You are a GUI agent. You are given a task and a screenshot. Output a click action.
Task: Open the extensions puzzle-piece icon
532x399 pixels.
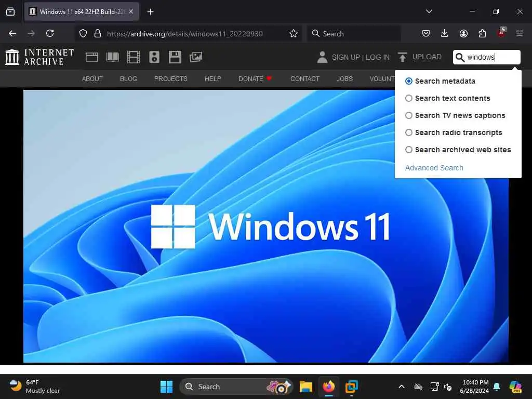point(482,33)
